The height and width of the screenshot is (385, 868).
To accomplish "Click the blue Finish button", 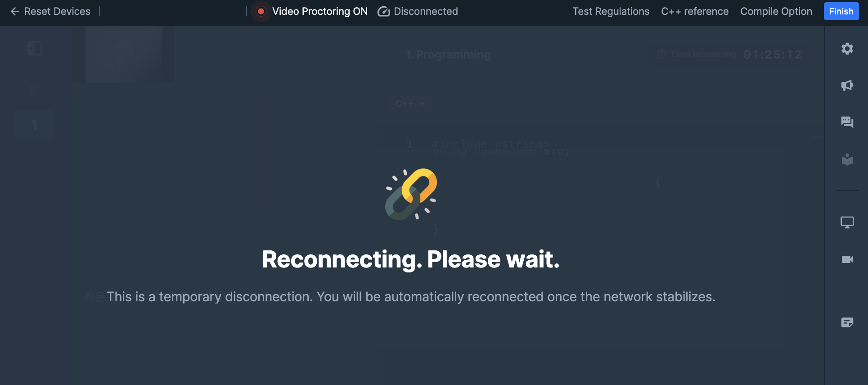I will coord(841,11).
